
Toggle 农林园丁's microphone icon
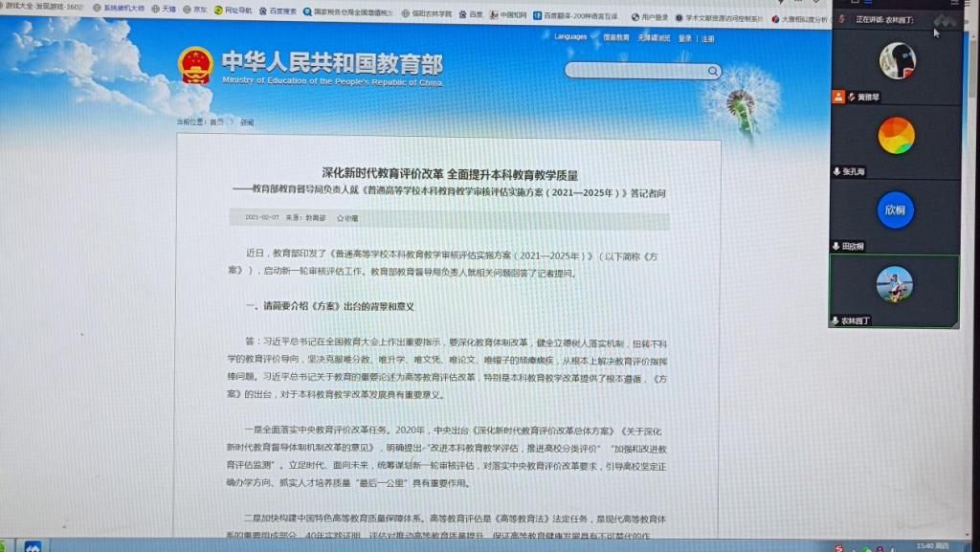(836, 320)
